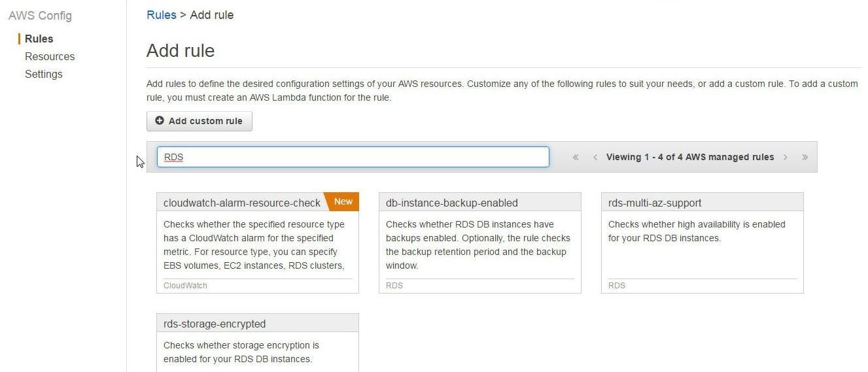
Task: Go to last page of managed rules
Action: click(x=805, y=157)
